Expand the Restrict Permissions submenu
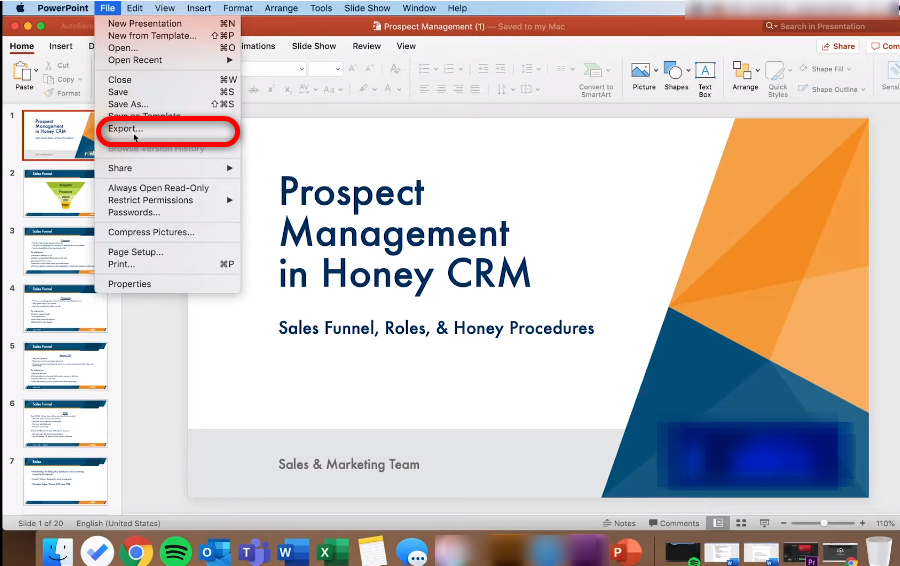The height and width of the screenshot is (566, 900). [x=168, y=200]
